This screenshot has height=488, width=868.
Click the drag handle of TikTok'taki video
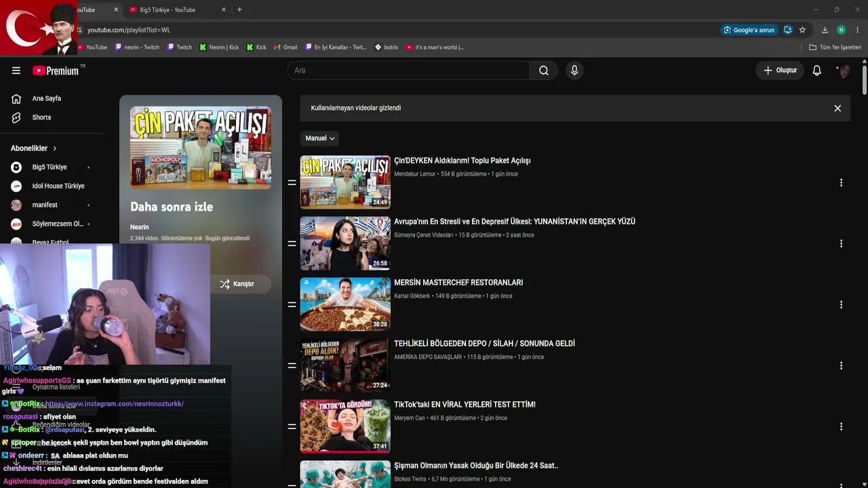coord(292,427)
